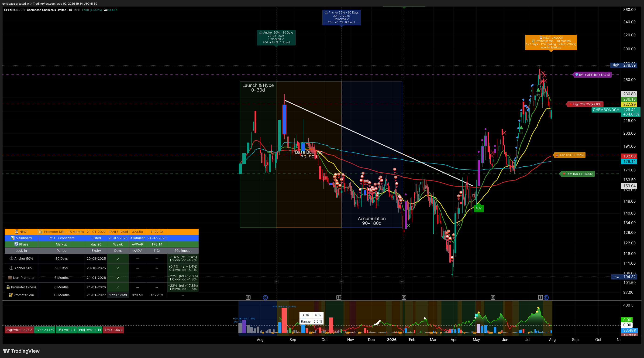Viewport: 644px width, 358px height.
Task: Click the white 159.04 price axis tag
Action: click(629, 186)
